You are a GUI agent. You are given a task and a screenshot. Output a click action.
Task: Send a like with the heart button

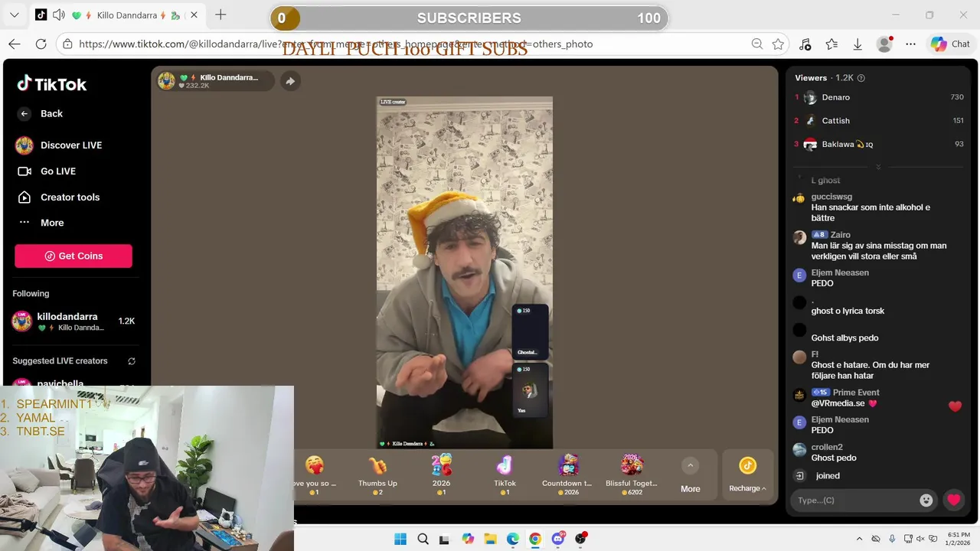coord(953,500)
